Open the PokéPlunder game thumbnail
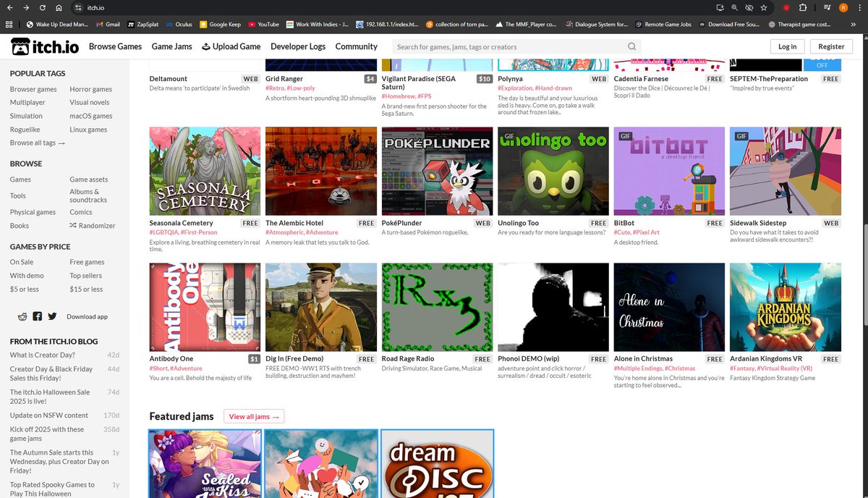Screen dimensions: 868x498 click(437, 172)
